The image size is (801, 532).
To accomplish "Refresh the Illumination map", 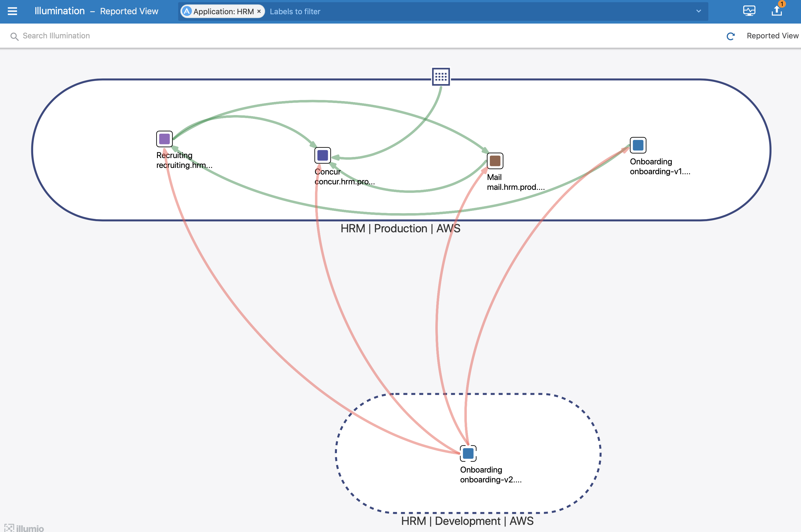I will pyautogui.click(x=730, y=36).
